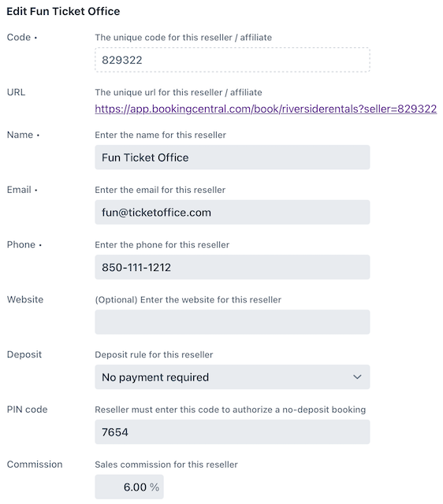This screenshot has height=504, width=443.
Task: Click the Edit Fun Ticket Office heading
Action: (x=63, y=12)
